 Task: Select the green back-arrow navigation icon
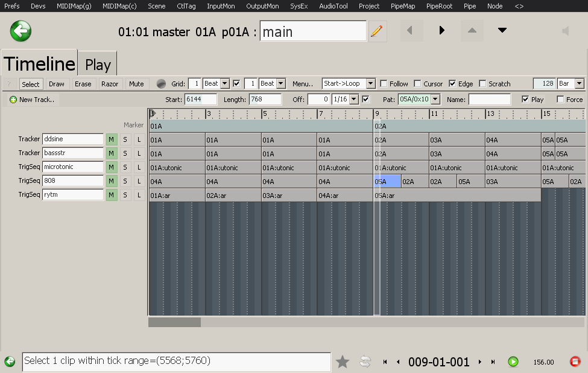(x=20, y=31)
